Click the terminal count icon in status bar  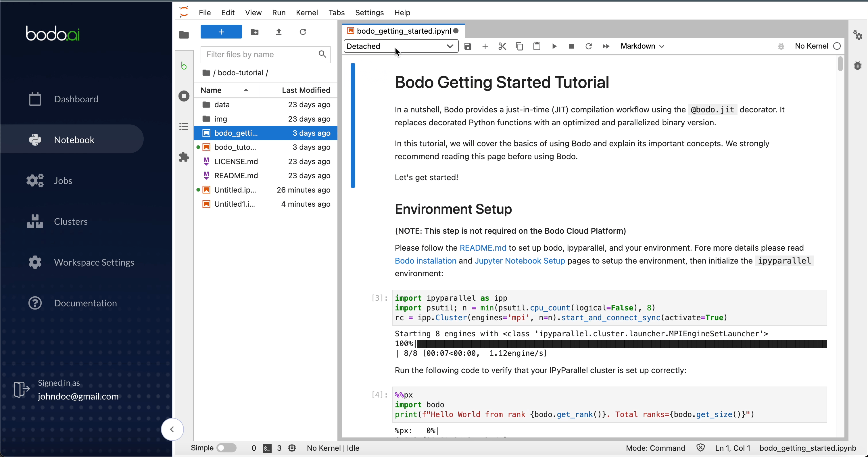tap(267, 448)
